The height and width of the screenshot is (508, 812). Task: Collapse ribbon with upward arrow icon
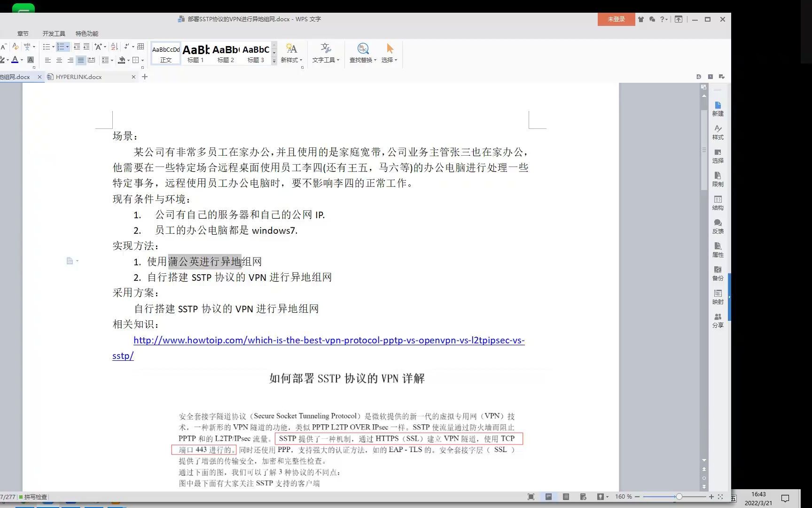click(679, 19)
